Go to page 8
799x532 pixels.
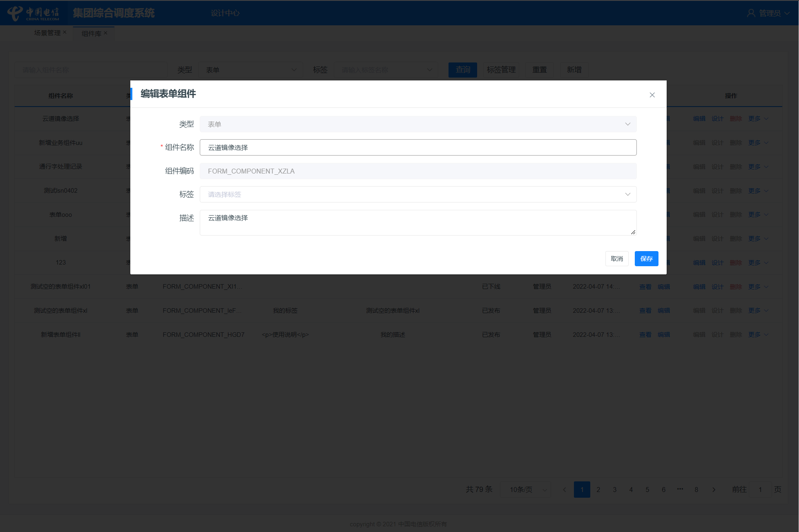696,490
